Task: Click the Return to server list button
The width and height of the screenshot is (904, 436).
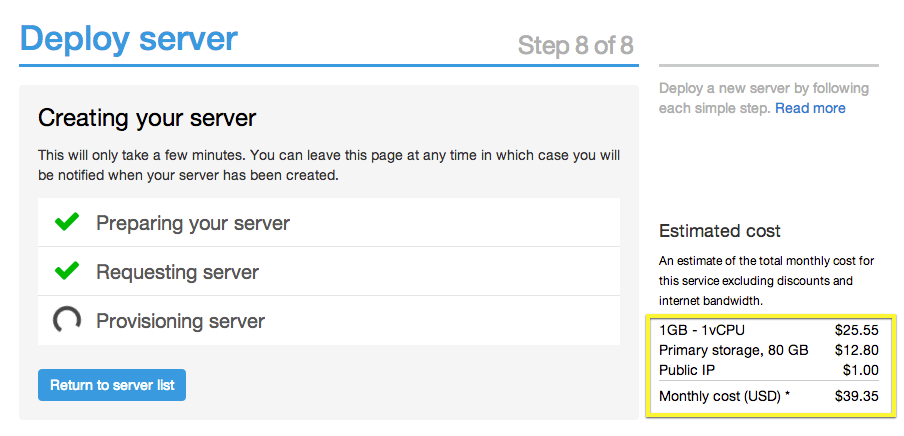Action: (112, 385)
